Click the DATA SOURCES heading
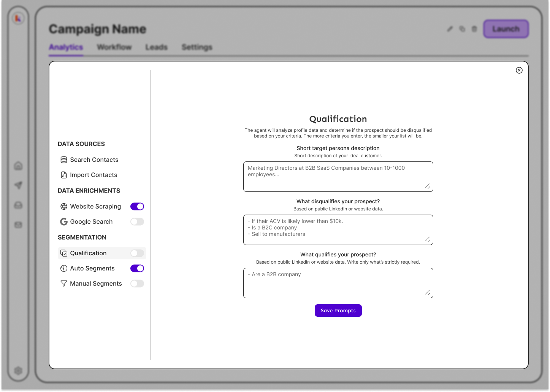This screenshot has width=550, height=392. [x=81, y=144]
